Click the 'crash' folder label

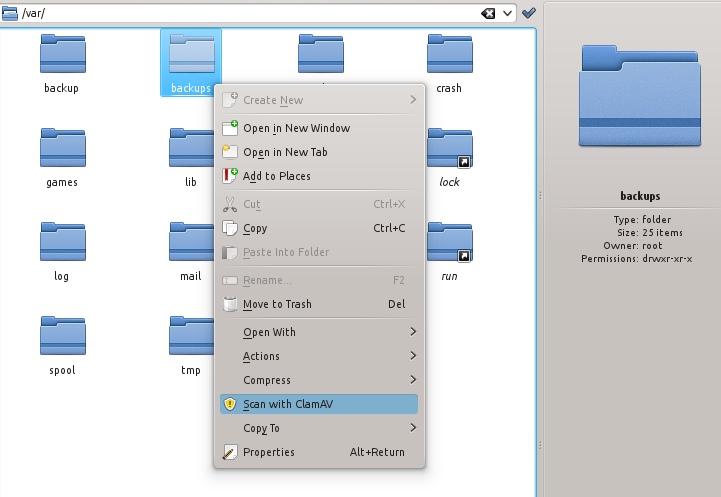449,88
